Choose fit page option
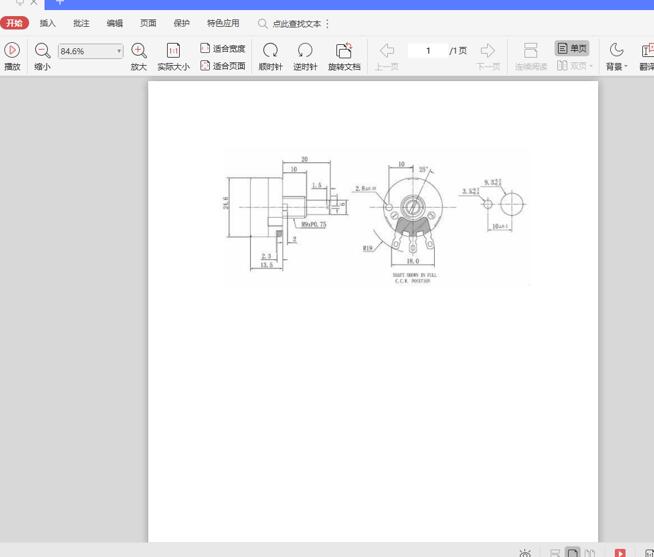This screenshot has height=557, width=654. point(222,66)
